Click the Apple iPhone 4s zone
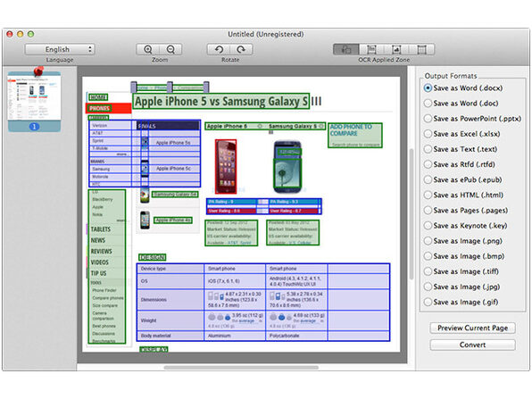The image size is (532, 399). 173,220
